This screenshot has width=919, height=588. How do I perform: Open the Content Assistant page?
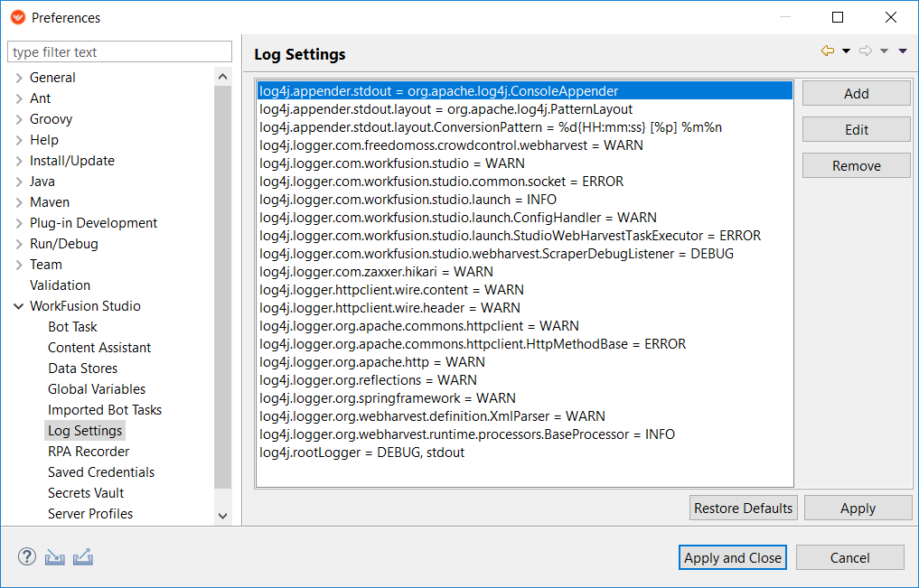[x=99, y=348]
